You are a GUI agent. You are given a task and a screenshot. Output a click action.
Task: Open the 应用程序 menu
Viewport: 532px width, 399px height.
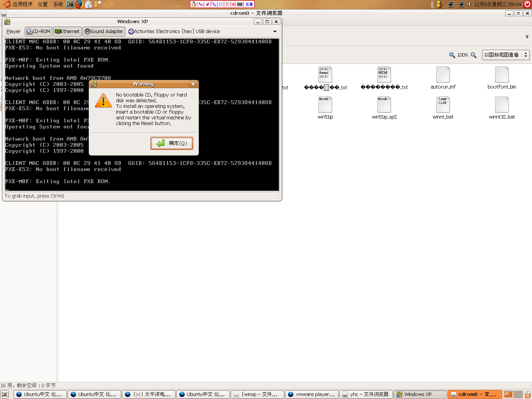[x=22, y=4]
